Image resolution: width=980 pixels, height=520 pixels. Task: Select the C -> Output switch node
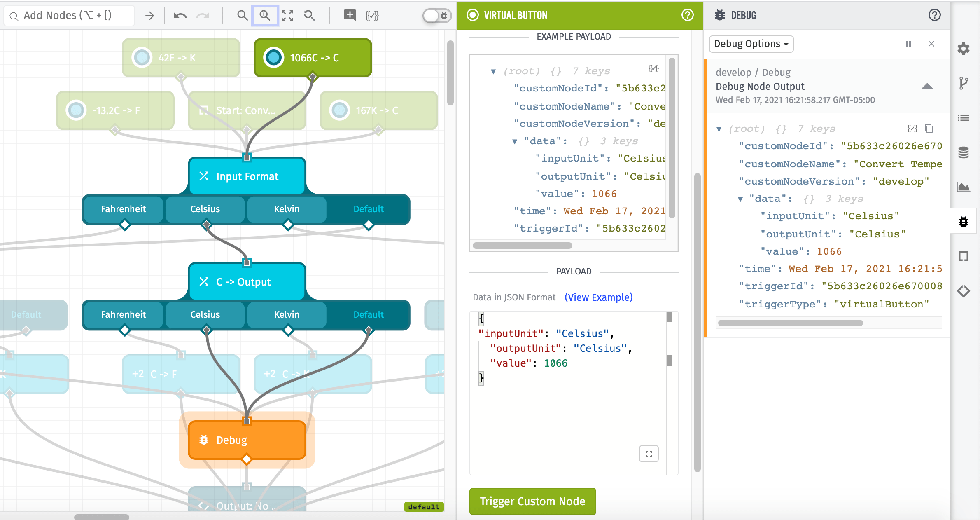point(247,282)
